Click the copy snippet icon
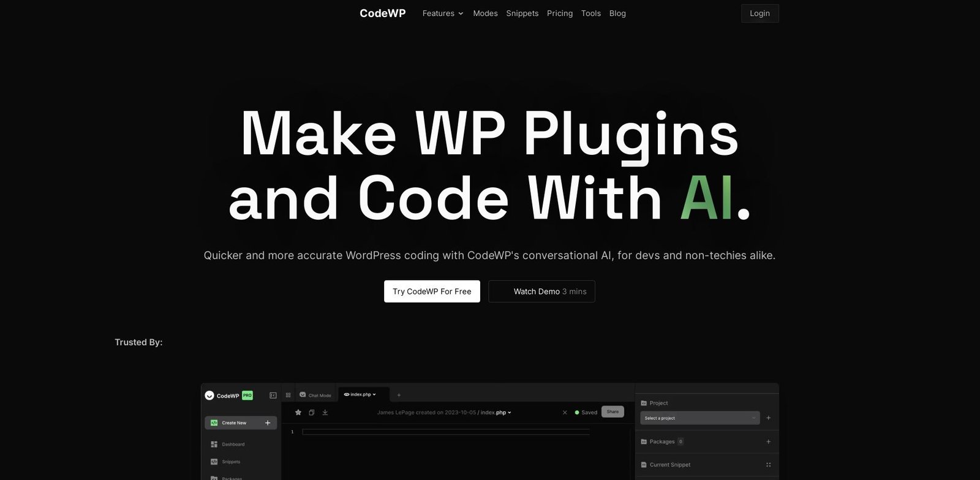Screen dimensions: 980x480 point(312,412)
